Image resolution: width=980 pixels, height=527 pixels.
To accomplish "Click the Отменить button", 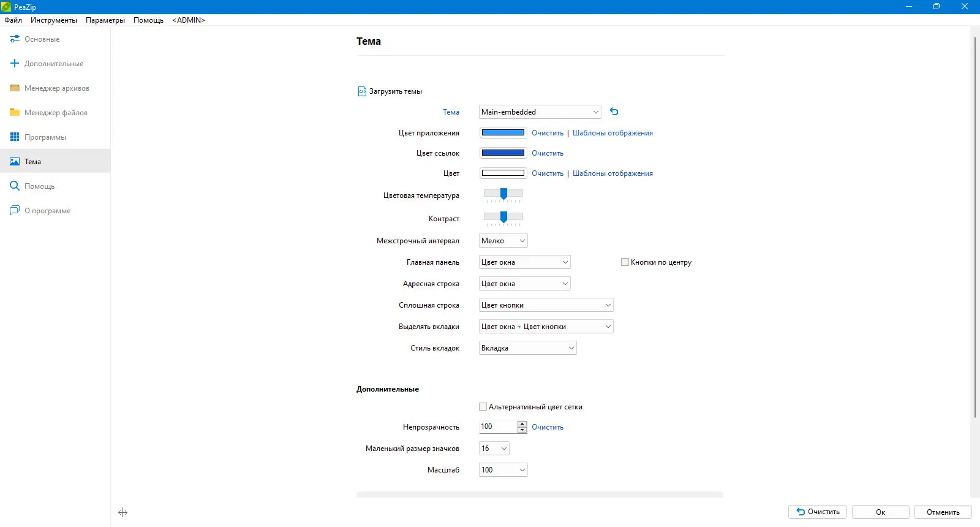I will [x=943, y=512].
